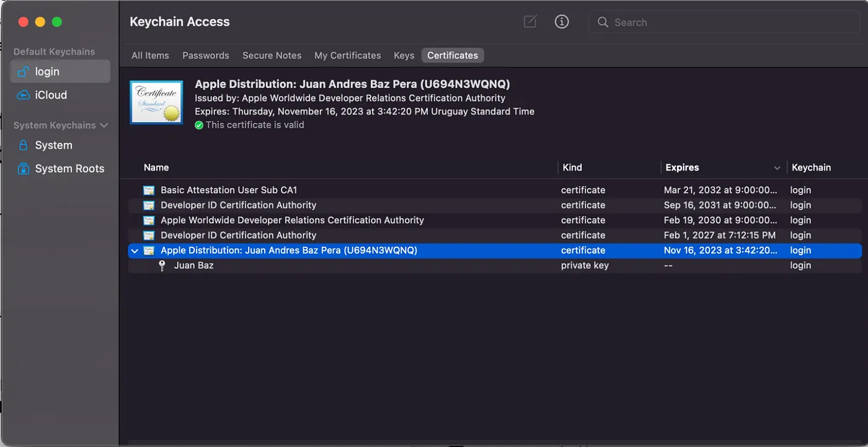This screenshot has height=447, width=868.
Task: Collapse the Apple Distribution certificate row
Action: pyautogui.click(x=135, y=250)
